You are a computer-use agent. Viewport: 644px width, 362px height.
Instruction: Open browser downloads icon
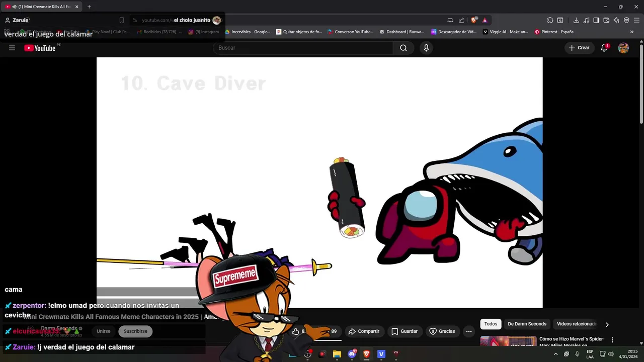pyautogui.click(x=576, y=20)
